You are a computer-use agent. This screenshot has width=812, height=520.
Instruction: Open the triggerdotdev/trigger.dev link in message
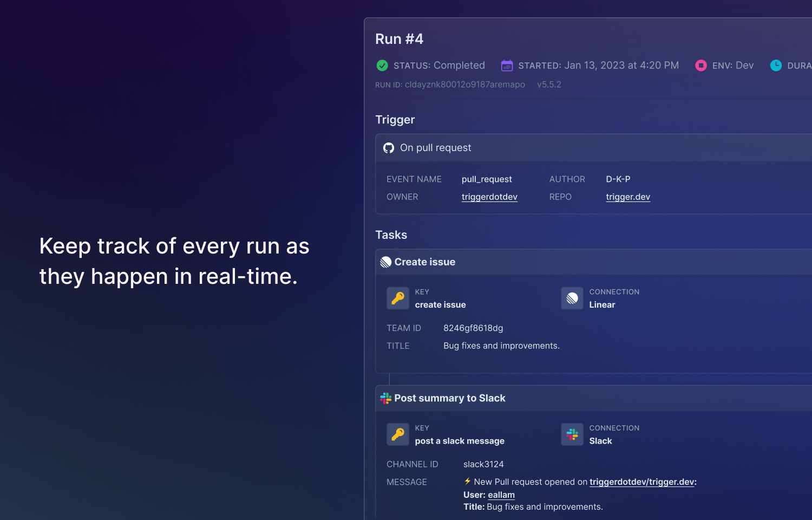tap(642, 482)
